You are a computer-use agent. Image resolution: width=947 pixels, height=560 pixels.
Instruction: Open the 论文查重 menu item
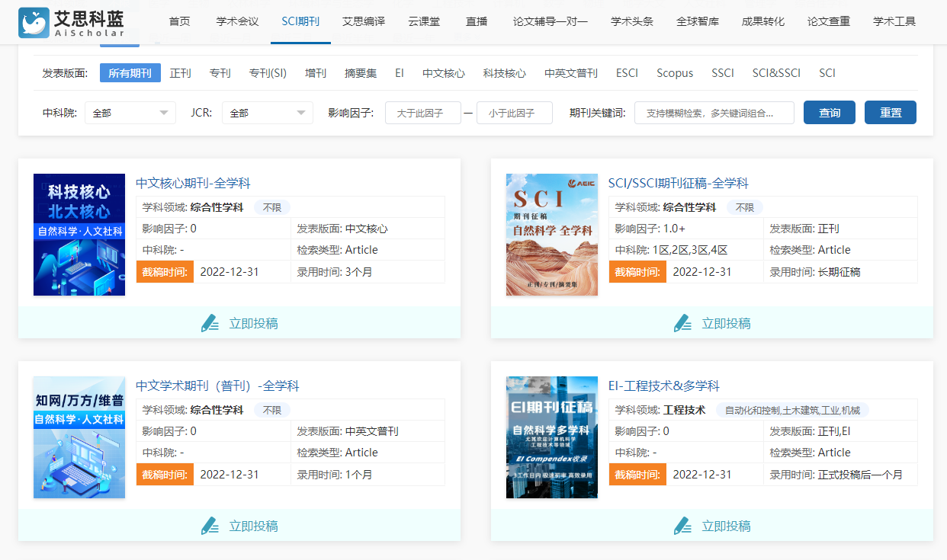click(828, 22)
